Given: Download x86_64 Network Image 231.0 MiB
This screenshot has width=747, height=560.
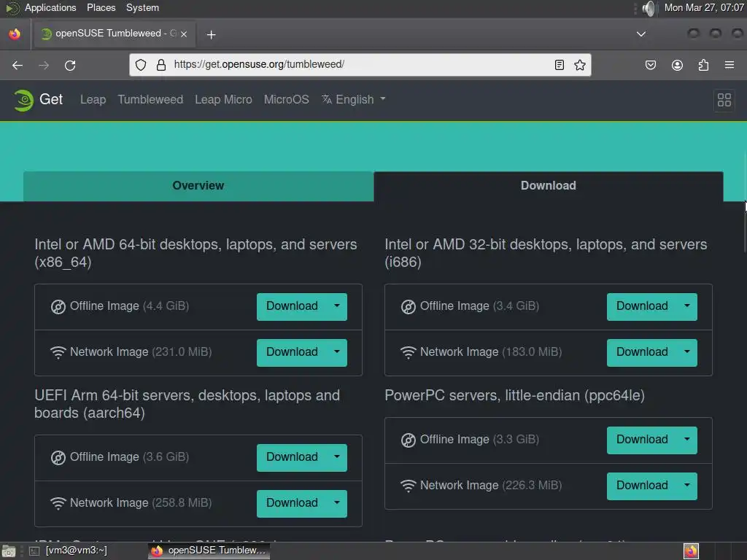Looking at the screenshot, I should (x=292, y=352).
